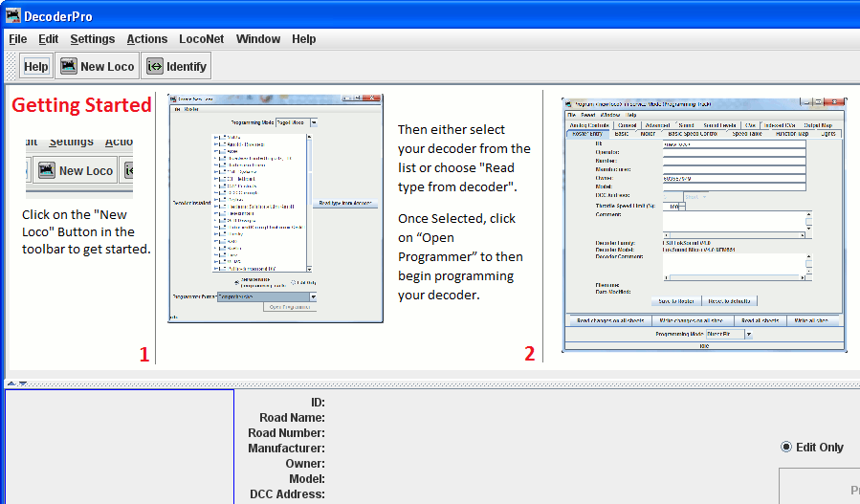860x504 pixels.
Task: Expand split pane using down arrow
Action: click(22, 383)
